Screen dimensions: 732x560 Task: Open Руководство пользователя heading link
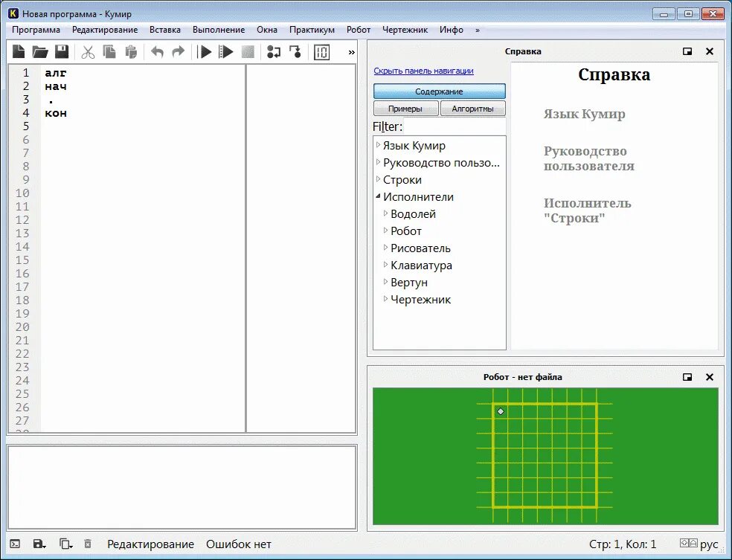click(588, 158)
